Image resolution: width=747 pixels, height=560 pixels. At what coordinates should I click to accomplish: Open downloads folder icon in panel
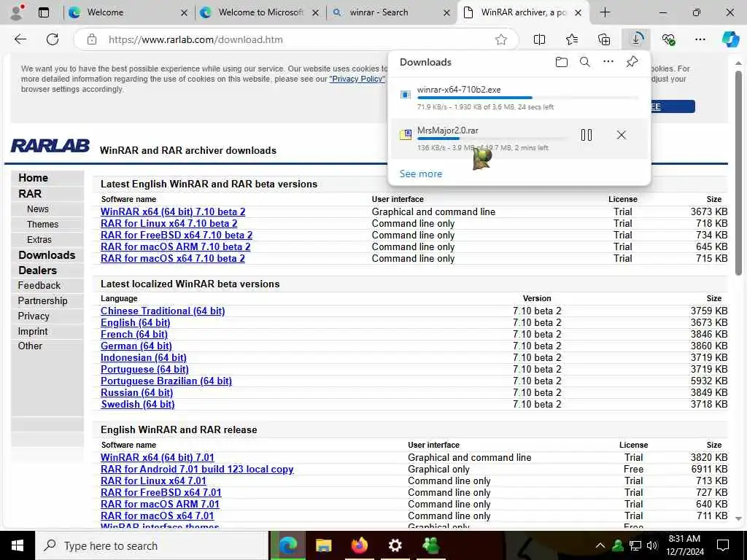point(562,62)
